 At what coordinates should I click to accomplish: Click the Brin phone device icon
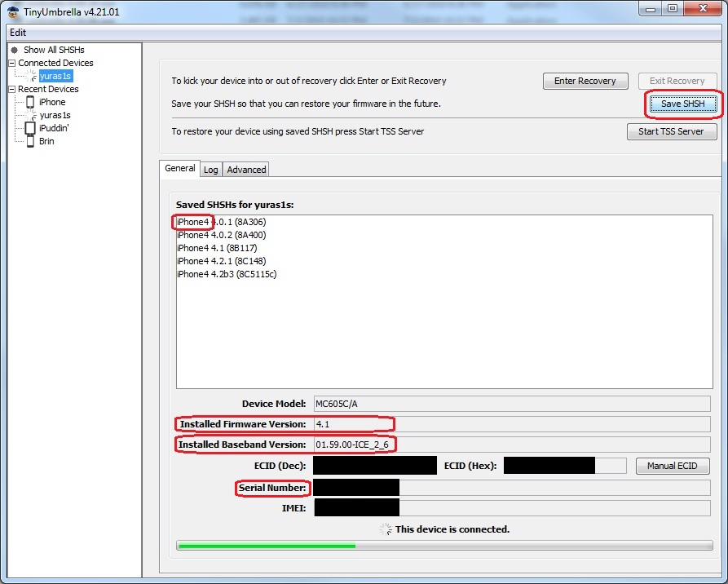click(x=30, y=141)
